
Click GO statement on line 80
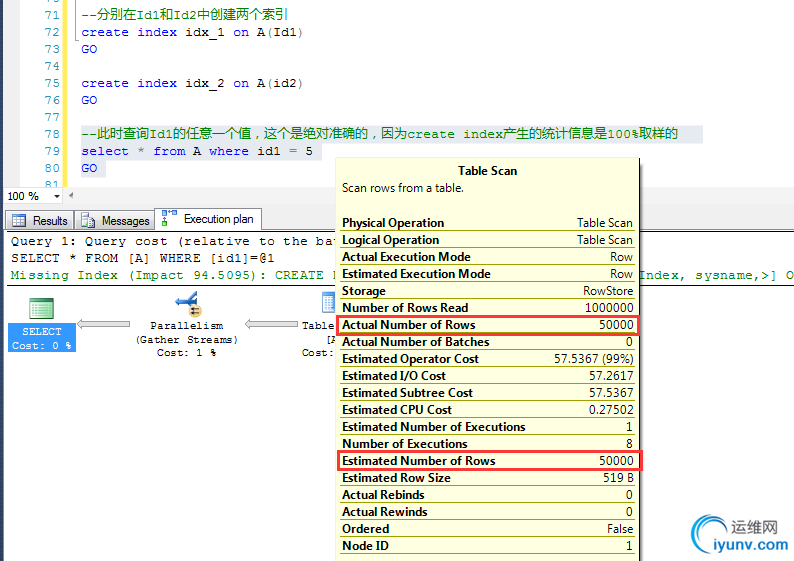click(x=89, y=168)
